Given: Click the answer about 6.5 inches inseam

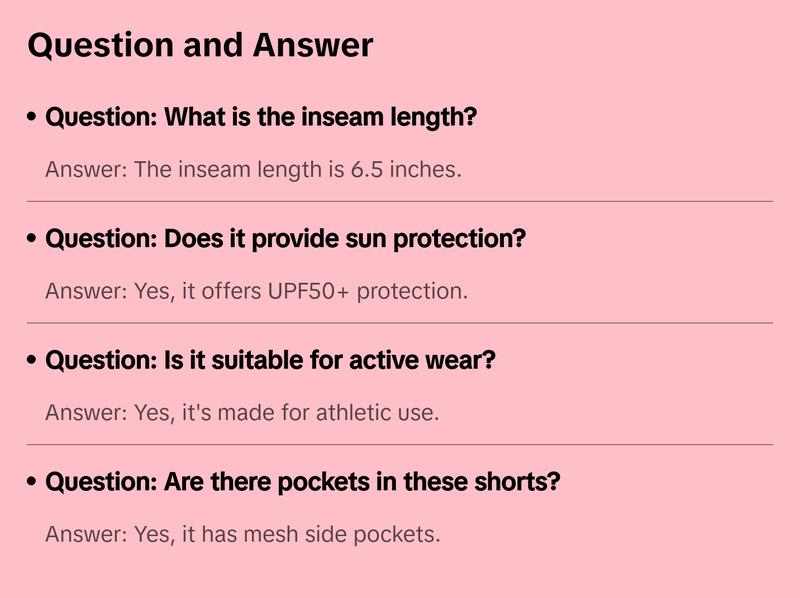Looking at the screenshot, I should coord(253,169).
